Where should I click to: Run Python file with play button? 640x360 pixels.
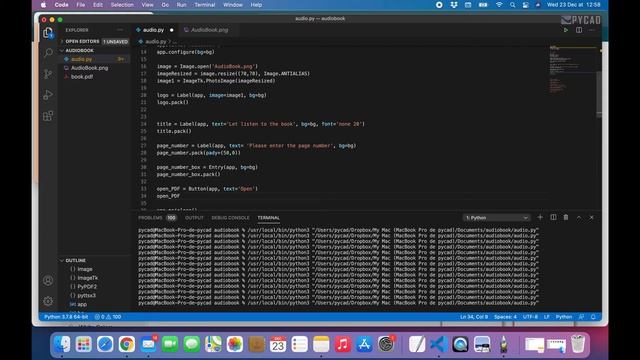566,30
